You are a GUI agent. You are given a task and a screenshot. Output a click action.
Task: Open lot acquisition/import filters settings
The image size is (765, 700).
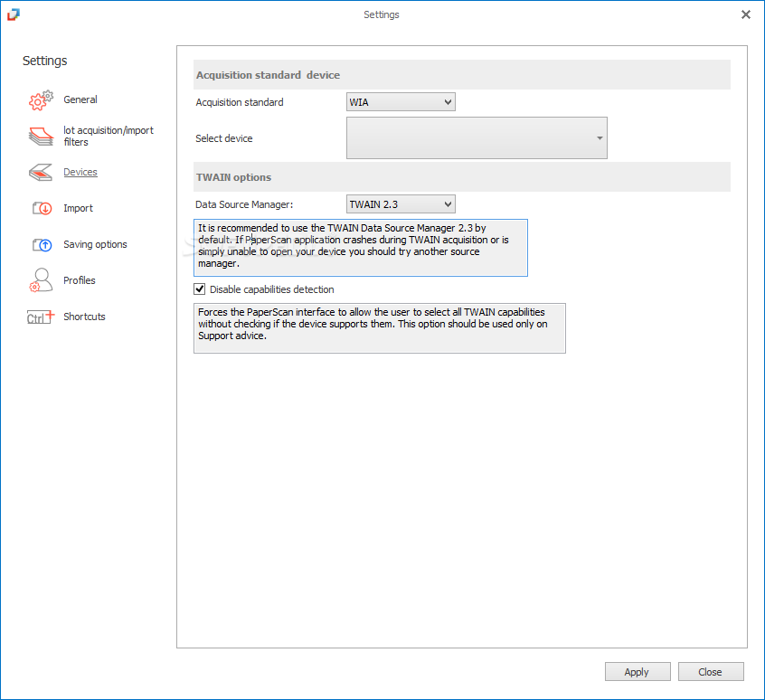click(109, 136)
